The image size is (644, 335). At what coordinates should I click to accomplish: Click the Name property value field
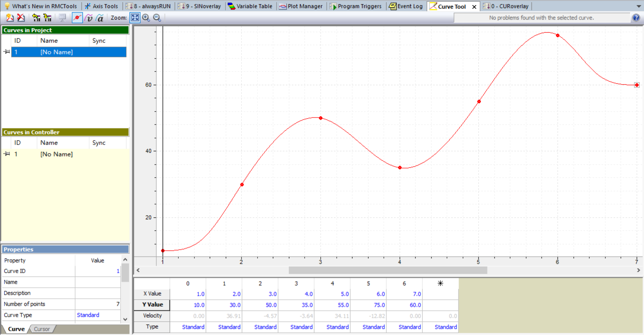98,282
